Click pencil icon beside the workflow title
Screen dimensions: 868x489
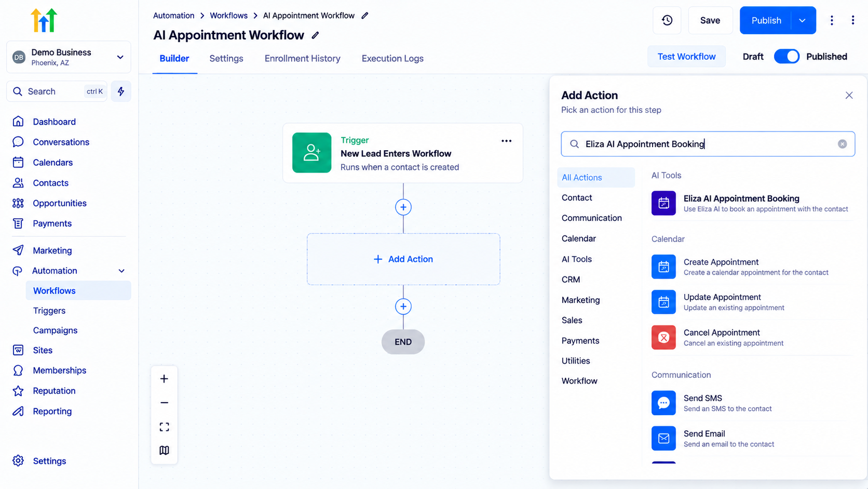(315, 35)
